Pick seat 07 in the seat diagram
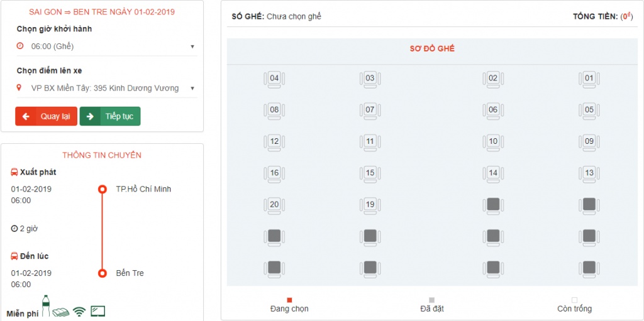This screenshot has height=321, width=644. (370, 111)
